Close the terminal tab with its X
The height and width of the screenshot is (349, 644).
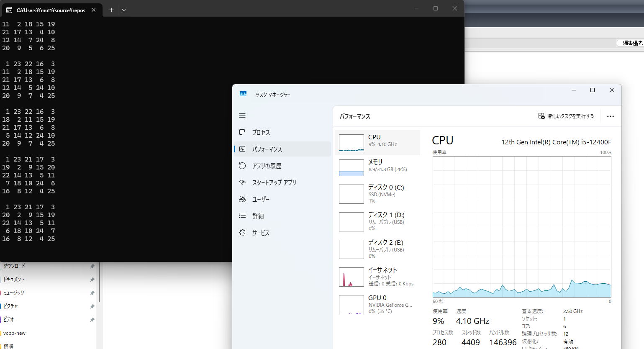(x=94, y=10)
